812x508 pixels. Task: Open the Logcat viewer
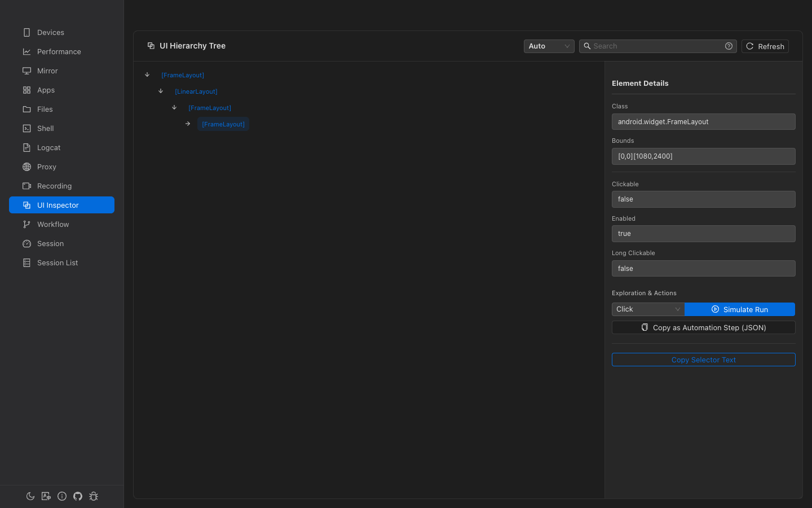(x=27, y=147)
